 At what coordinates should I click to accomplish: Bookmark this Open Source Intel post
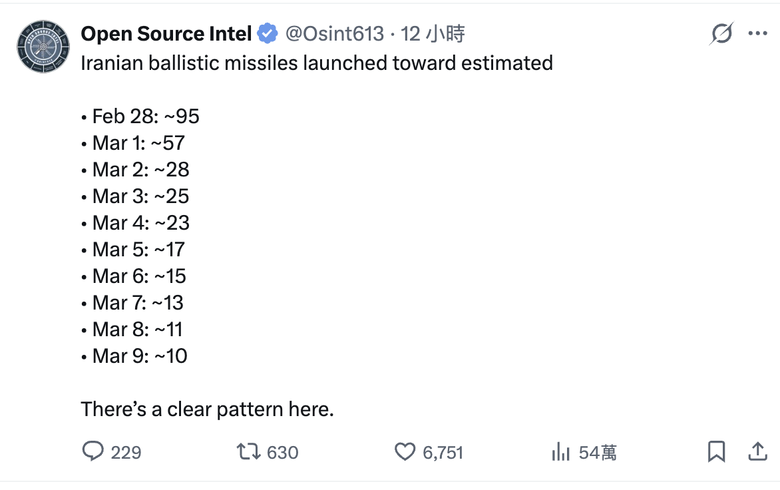(x=716, y=451)
